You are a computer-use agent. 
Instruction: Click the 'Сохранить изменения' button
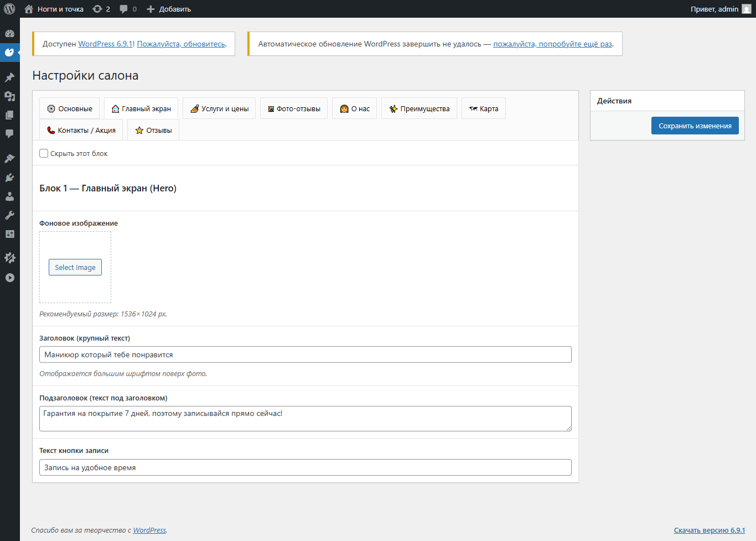(695, 126)
